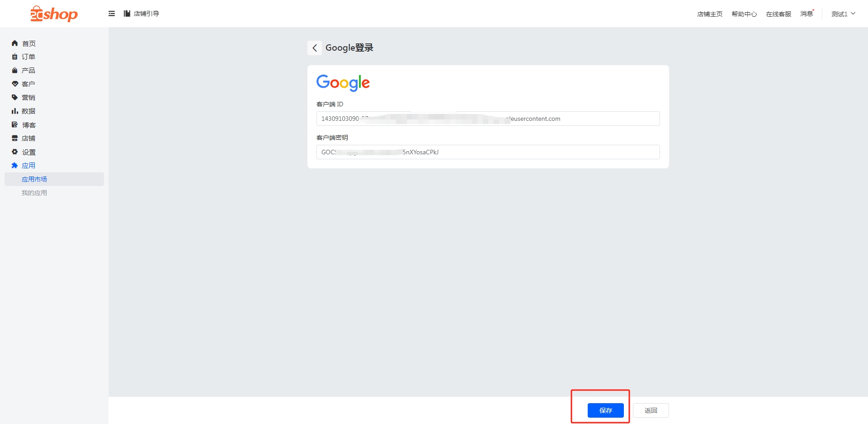Click the Google logo image
The height and width of the screenshot is (424, 868).
pos(343,83)
